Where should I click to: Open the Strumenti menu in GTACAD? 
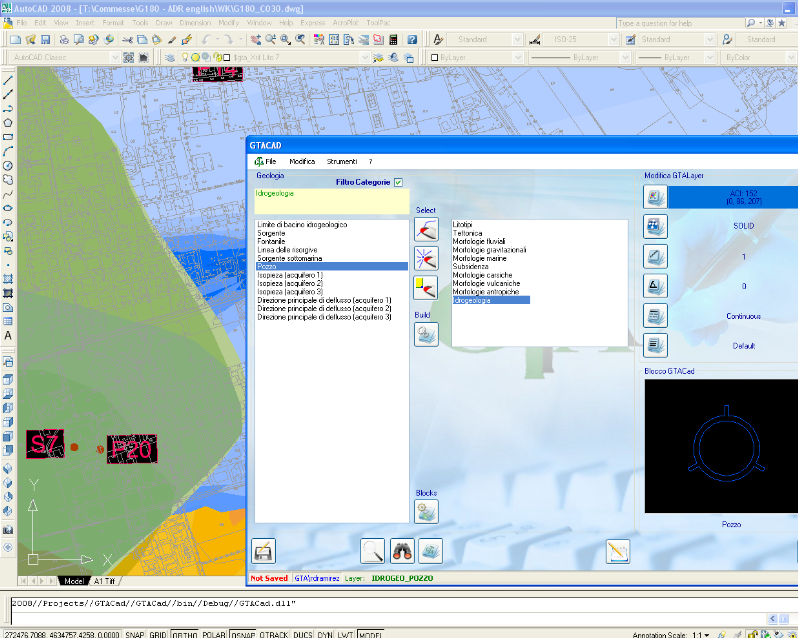pos(341,161)
